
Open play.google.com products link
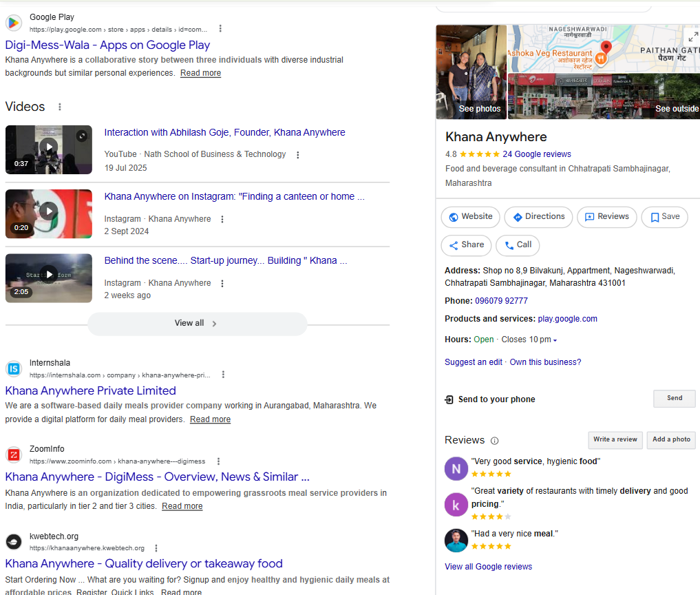567,319
